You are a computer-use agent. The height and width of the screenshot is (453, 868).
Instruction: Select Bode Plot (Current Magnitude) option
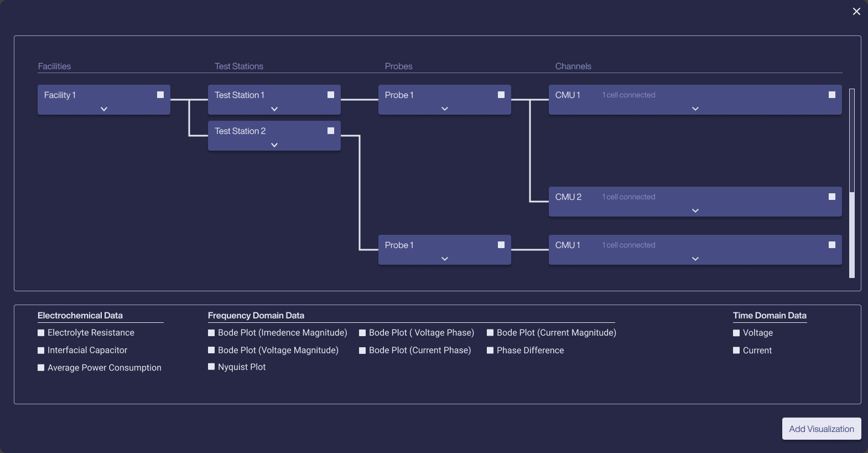pyautogui.click(x=490, y=333)
